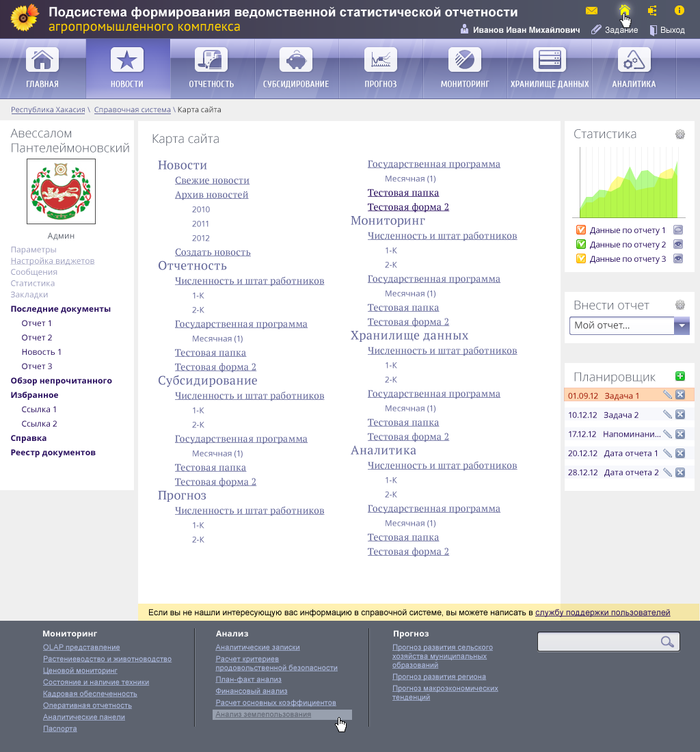Add a new planner task with the green plus
This screenshot has height=752, width=700.
coord(680,376)
